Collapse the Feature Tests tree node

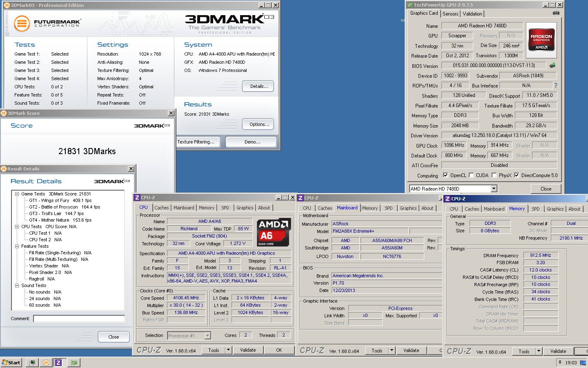click(17, 246)
